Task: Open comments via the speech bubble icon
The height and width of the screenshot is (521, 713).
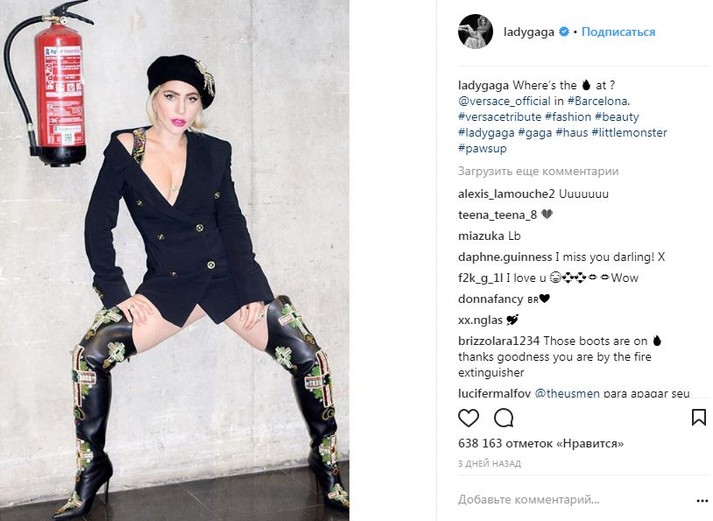Action: tap(504, 418)
